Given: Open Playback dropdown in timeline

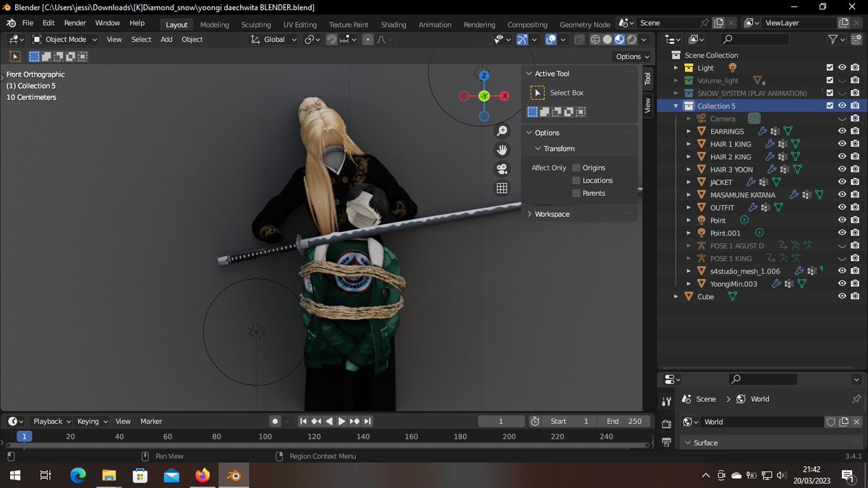Looking at the screenshot, I should point(51,421).
